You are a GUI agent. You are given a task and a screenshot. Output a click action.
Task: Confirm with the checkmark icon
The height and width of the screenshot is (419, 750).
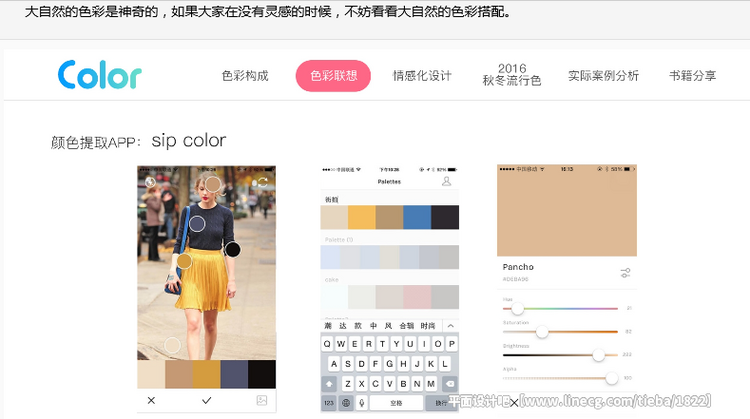point(207,400)
